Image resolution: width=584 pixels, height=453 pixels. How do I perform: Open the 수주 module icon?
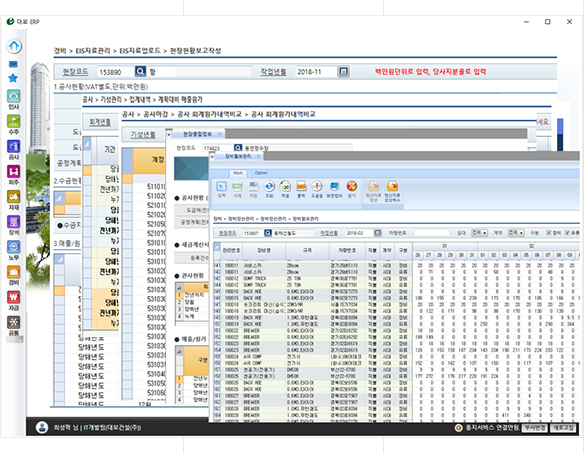[13, 121]
